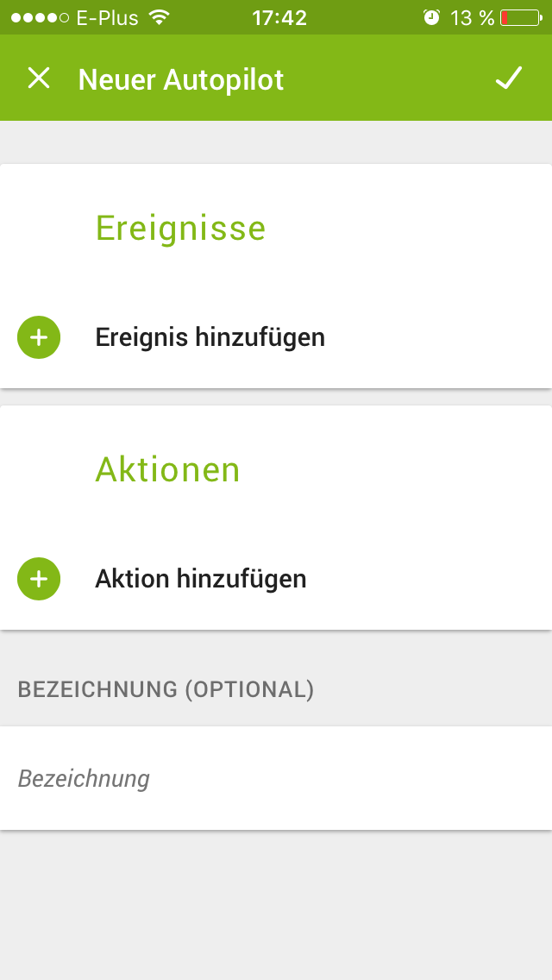The height and width of the screenshot is (980, 552).
Task: Tap the 17:42 clock in status bar
Action: coord(279,17)
